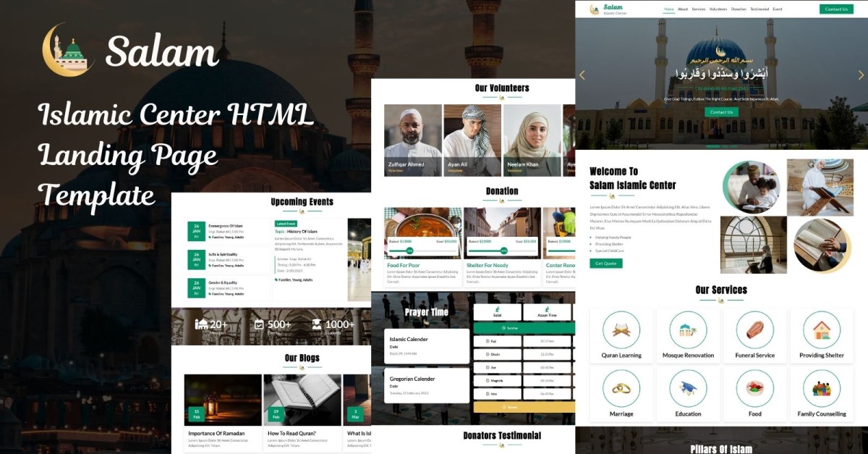Click the Isha prayer row
The height and width of the screenshot is (454, 868).
[524, 394]
